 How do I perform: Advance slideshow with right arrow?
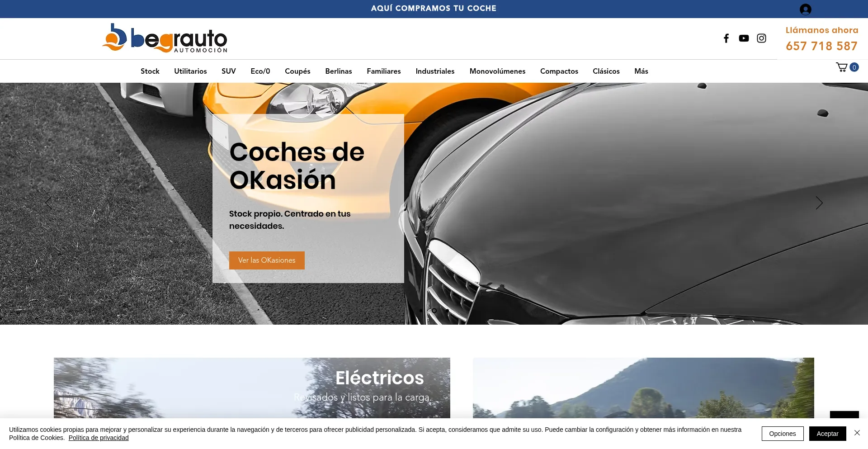819,203
